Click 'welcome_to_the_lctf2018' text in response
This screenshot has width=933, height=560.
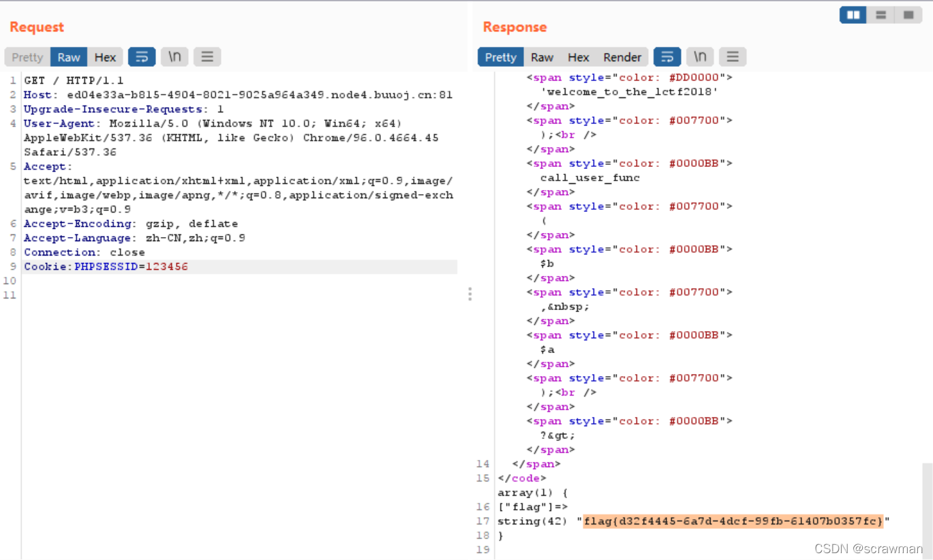630,92
